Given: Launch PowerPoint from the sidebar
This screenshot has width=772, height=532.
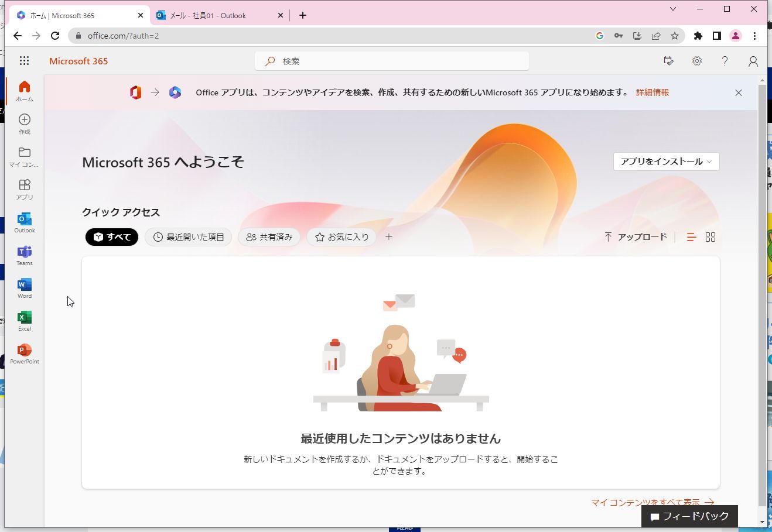Looking at the screenshot, I should click(x=25, y=353).
